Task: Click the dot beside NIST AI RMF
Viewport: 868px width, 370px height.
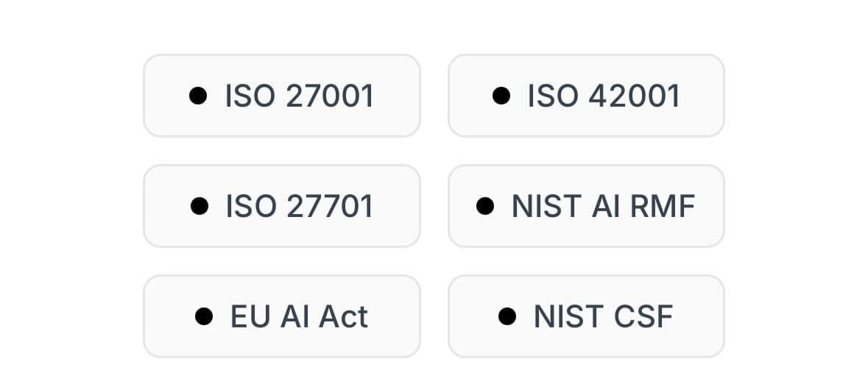Action: point(485,206)
